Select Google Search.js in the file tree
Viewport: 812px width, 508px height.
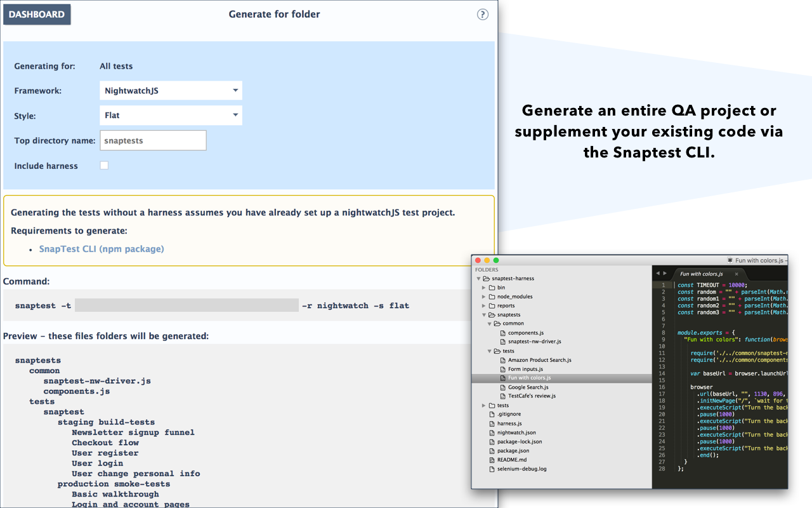click(x=527, y=387)
